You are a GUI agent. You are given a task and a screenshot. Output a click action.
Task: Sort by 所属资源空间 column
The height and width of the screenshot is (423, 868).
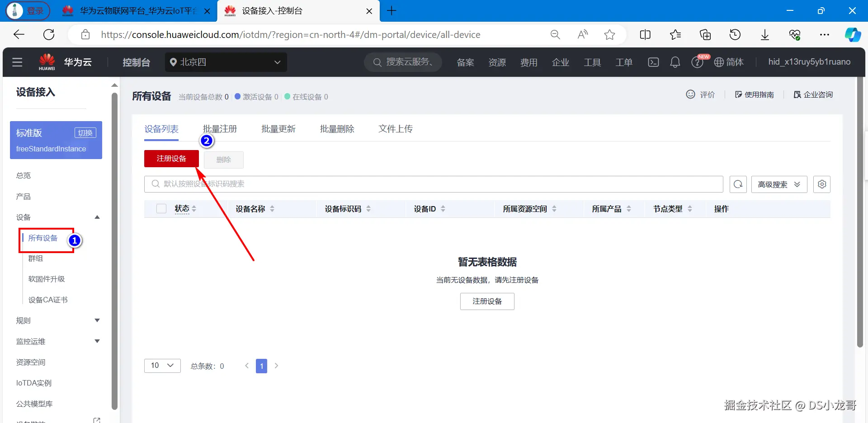tap(554, 209)
